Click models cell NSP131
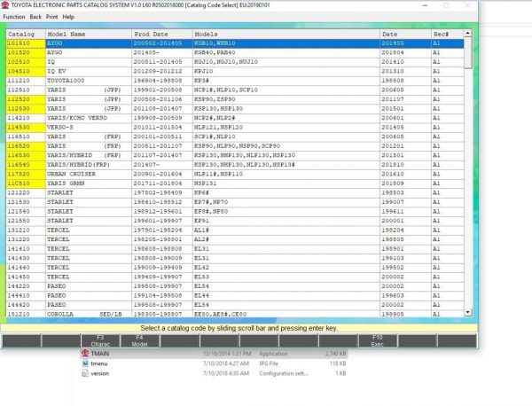 point(286,183)
